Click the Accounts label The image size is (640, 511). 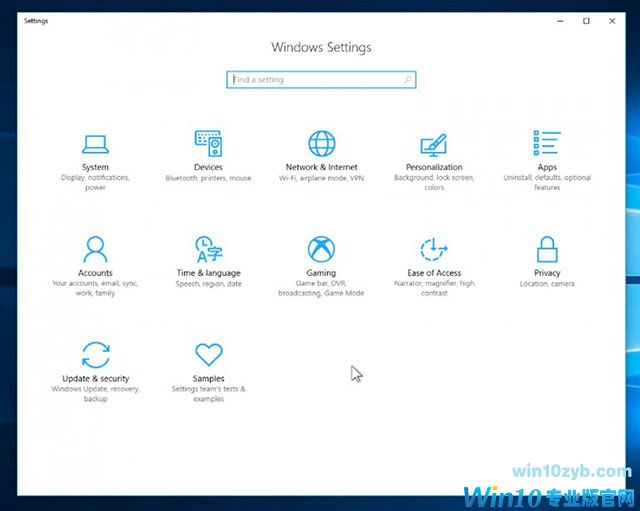click(x=95, y=273)
